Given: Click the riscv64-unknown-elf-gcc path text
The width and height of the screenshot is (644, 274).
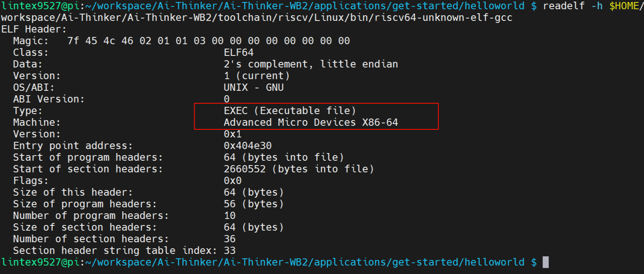Looking at the screenshot, I should (443, 18).
